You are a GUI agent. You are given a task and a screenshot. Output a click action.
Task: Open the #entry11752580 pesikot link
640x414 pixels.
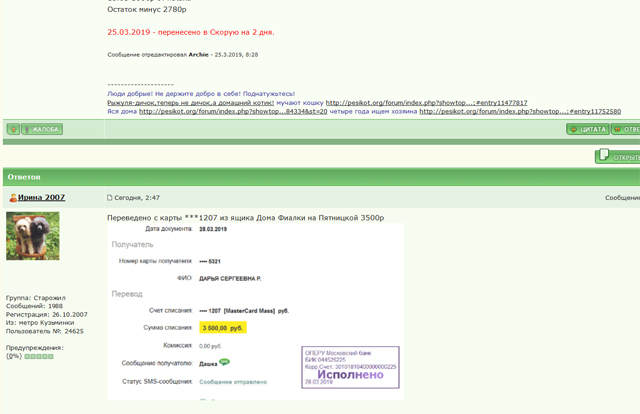520,111
